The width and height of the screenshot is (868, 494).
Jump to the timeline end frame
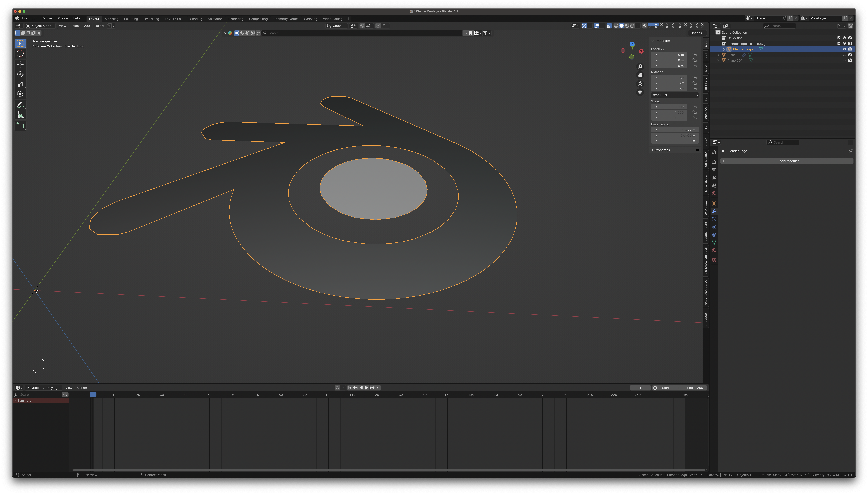pos(378,388)
